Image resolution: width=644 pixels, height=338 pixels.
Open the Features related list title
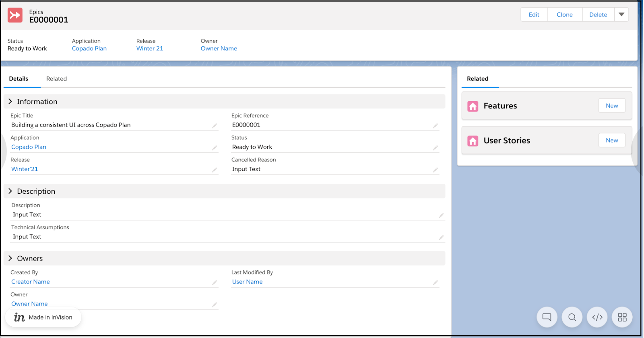(x=500, y=106)
